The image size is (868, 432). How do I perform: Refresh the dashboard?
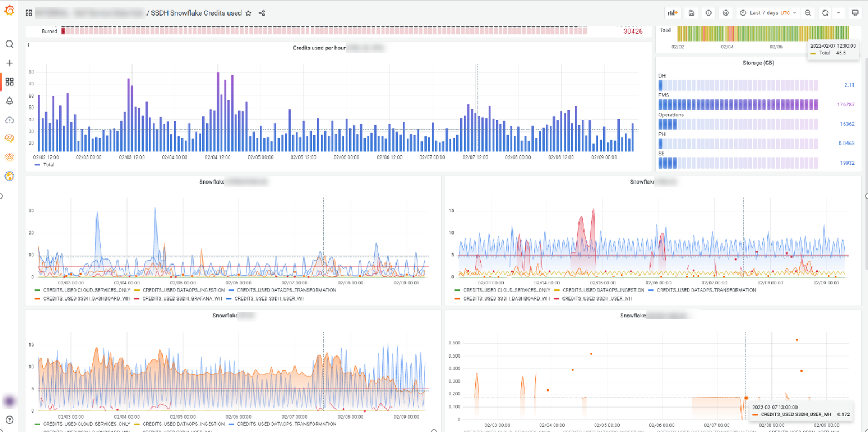pos(825,13)
